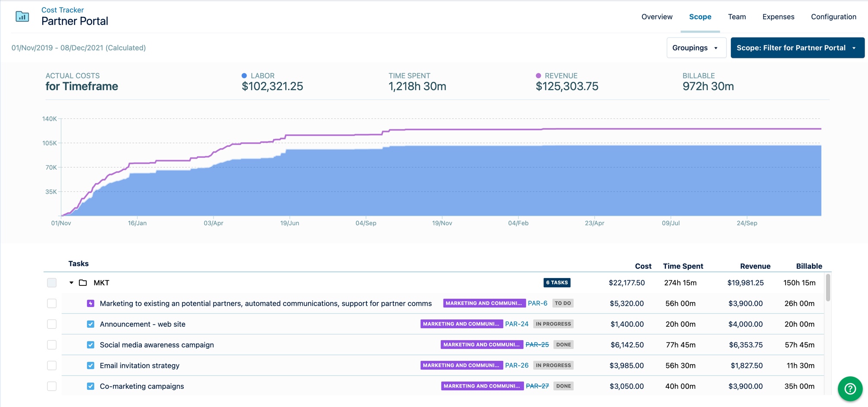The width and height of the screenshot is (868, 407).
Task: Tick the checkbox for Announcement - web site row
Action: (52, 324)
